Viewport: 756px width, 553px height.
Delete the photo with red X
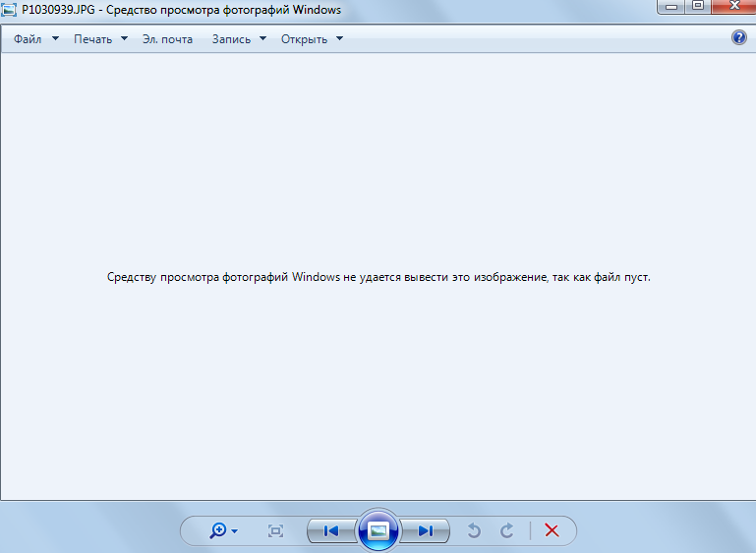pyautogui.click(x=552, y=530)
